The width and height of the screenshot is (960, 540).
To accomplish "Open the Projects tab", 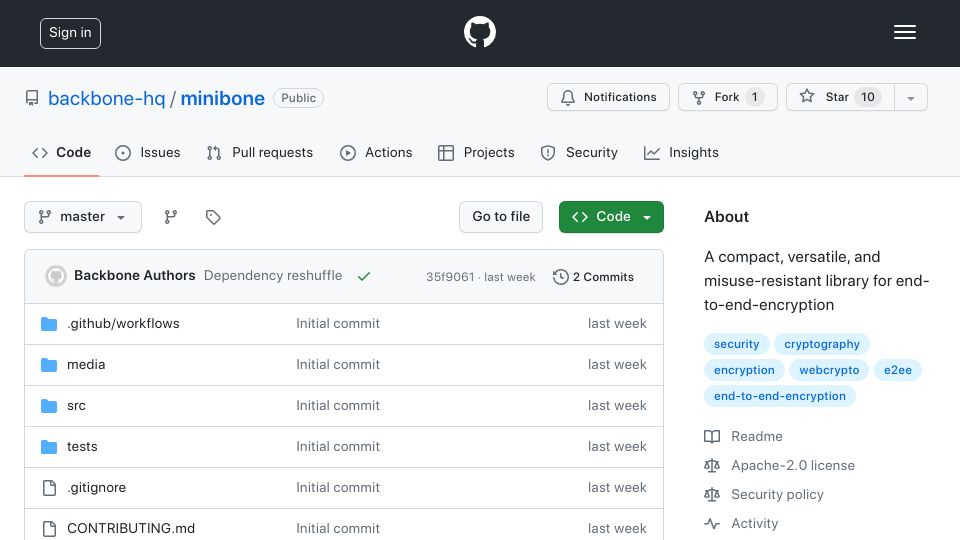I will [476, 152].
